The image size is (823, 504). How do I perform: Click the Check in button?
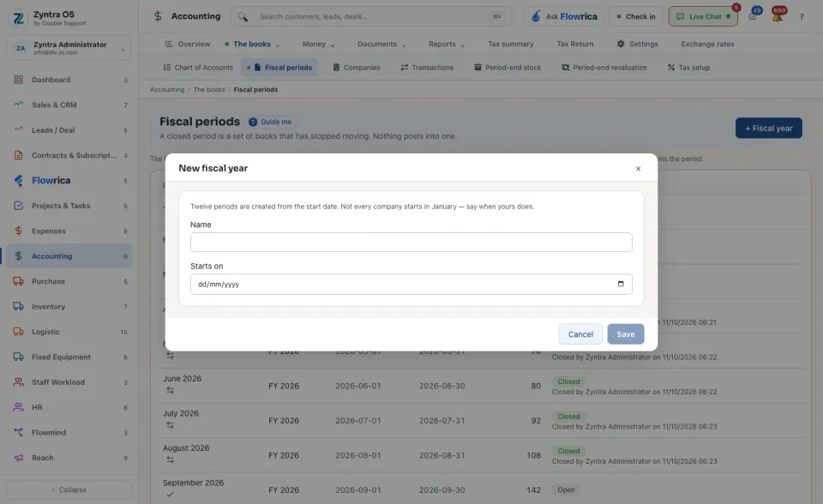[636, 17]
